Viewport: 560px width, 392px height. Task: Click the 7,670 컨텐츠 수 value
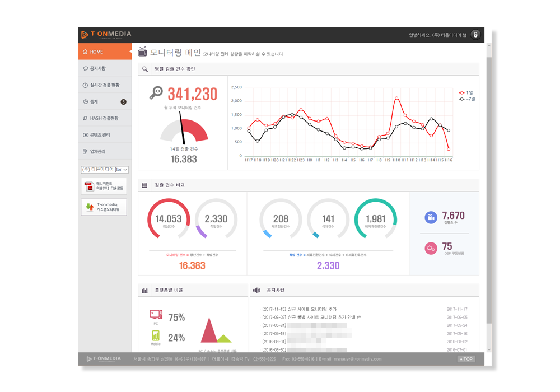click(x=454, y=215)
